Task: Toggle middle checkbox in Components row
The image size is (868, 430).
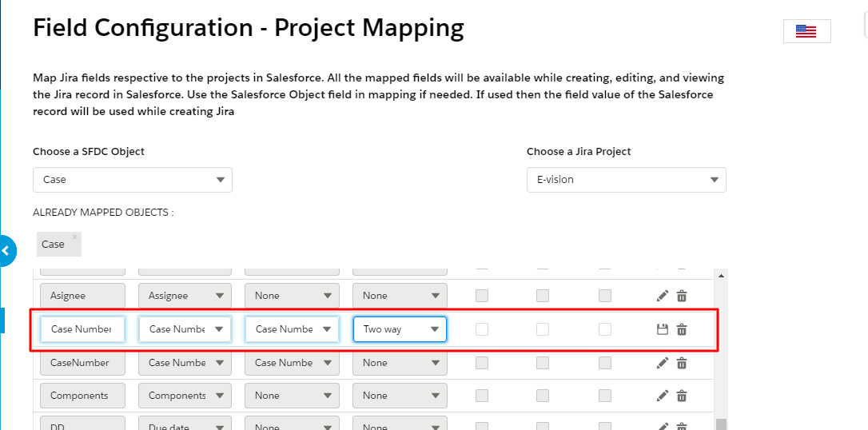Action: click(x=543, y=396)
